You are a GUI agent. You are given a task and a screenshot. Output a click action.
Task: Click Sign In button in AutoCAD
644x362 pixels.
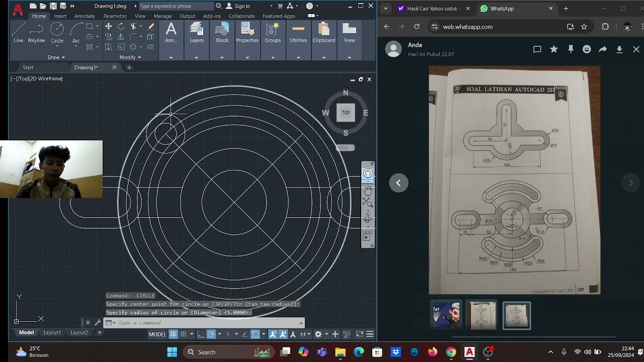coord(237,6)
